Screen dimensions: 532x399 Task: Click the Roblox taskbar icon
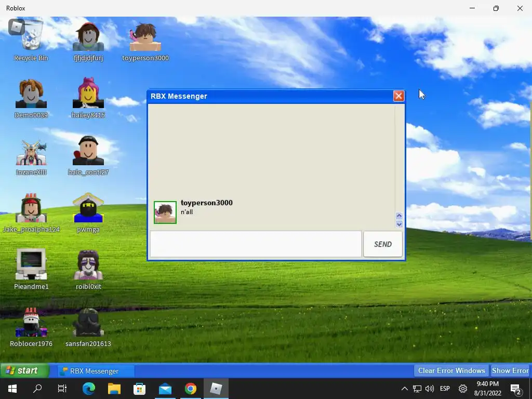point(216,389)
